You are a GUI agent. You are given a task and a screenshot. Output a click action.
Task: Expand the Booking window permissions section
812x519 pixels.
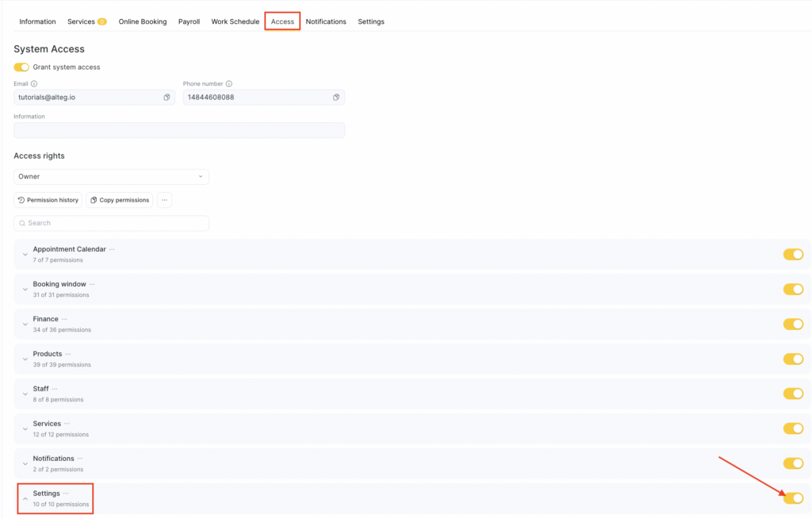[x=25, y=290]
